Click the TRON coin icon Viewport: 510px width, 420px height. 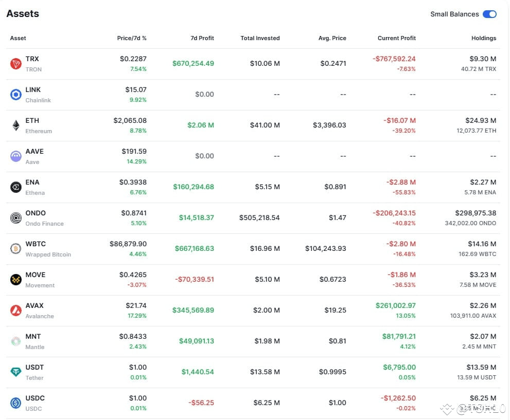(15, 64)
